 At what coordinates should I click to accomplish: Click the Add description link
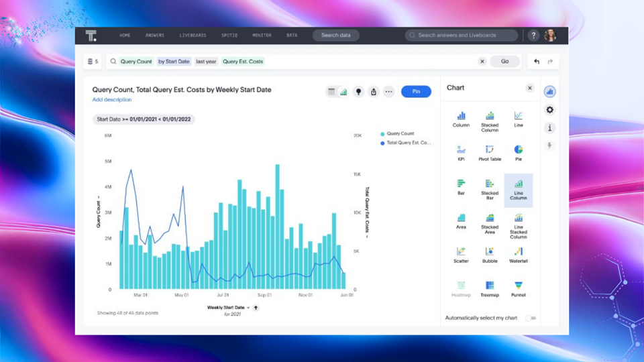(x=112, y=100)
